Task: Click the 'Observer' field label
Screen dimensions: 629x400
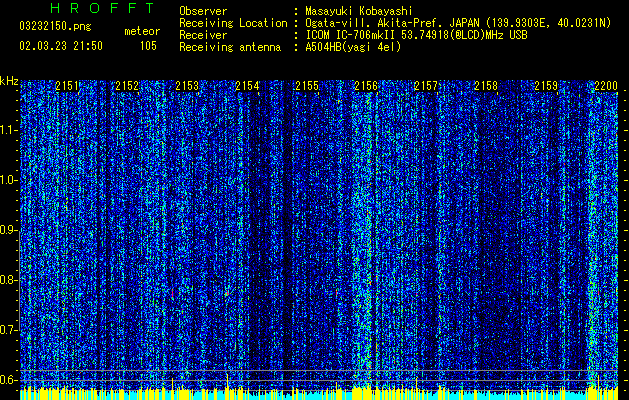Action: 203,11
